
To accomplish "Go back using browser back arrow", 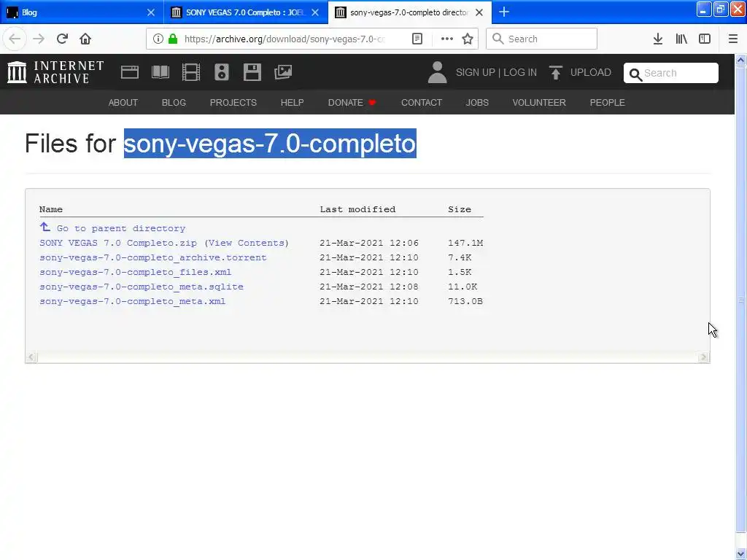I will [15, 39].
